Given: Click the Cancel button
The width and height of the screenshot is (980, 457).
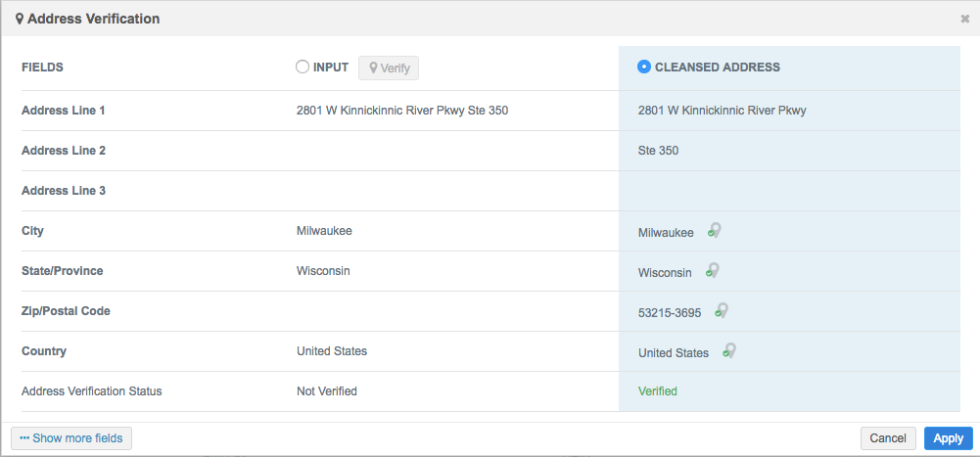Looking at the screenshot, I should pyautogui.click(x=887, y=438).
